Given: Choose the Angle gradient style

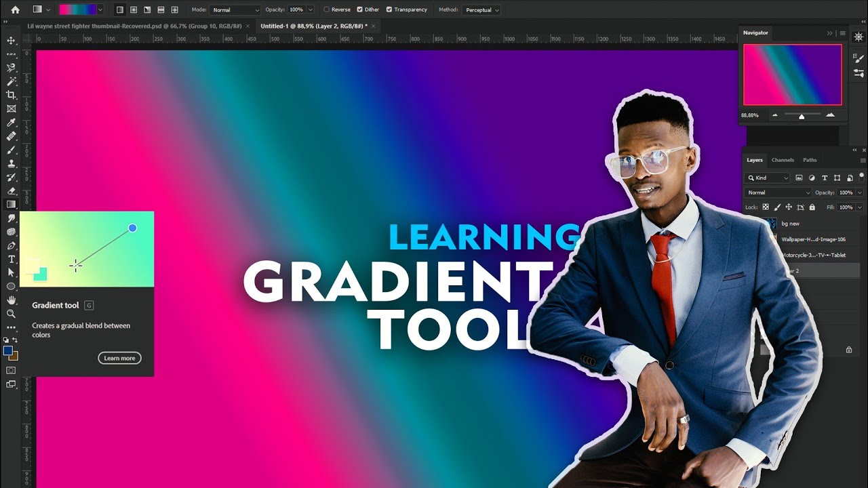Looking at the screenshot, I should click(x=147, y=10).
